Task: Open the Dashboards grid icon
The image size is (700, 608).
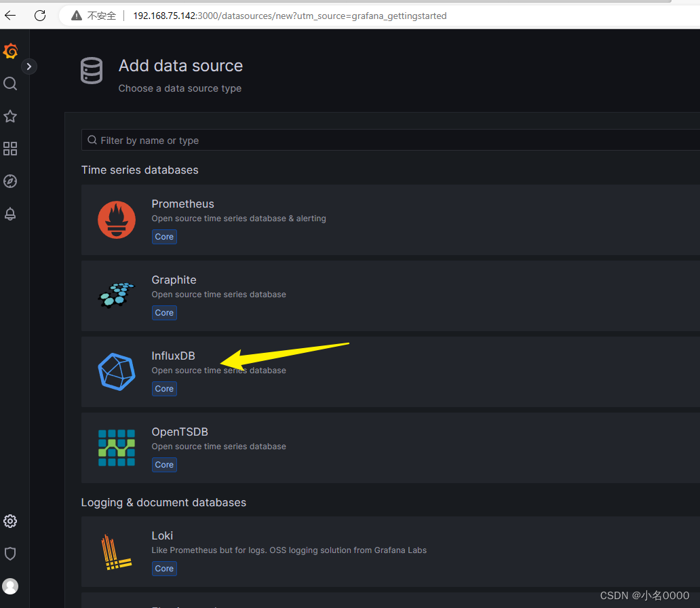Action: 10,149
